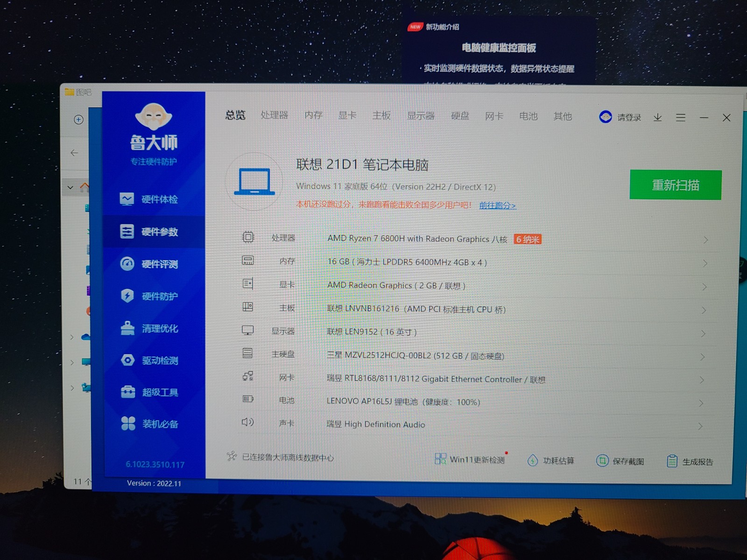The image size is (747, 560).
Task: Click the AMD Ryzen 7 6800H processor text
Action: click(x=417, y=238)
